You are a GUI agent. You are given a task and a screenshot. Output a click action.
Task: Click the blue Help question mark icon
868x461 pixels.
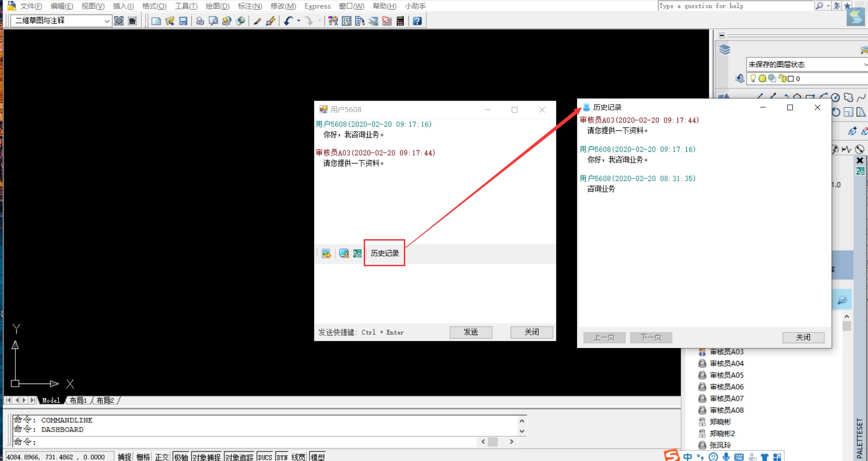pos(417,21)
